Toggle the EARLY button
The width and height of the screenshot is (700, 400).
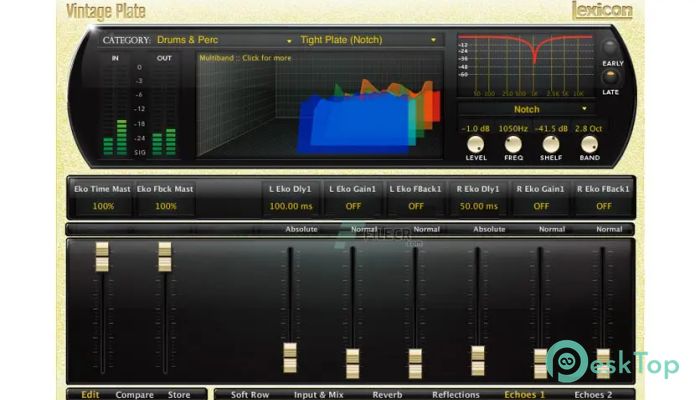coord(610,47)
